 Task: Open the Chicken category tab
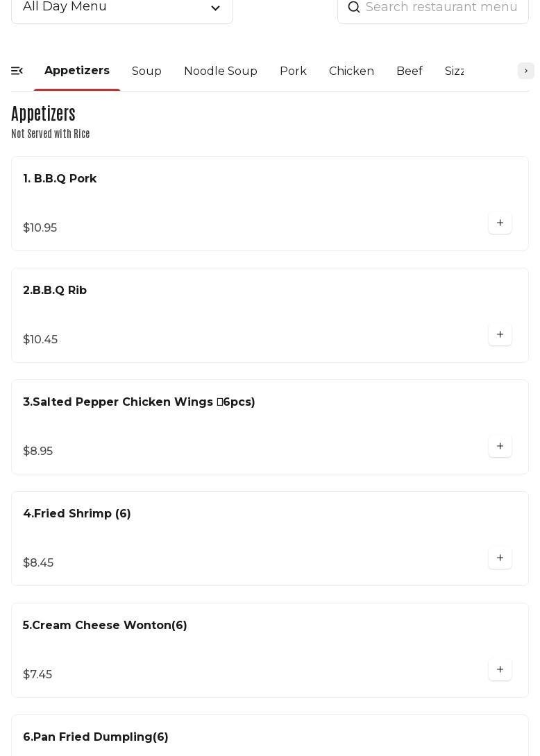[x=351, y=71]
